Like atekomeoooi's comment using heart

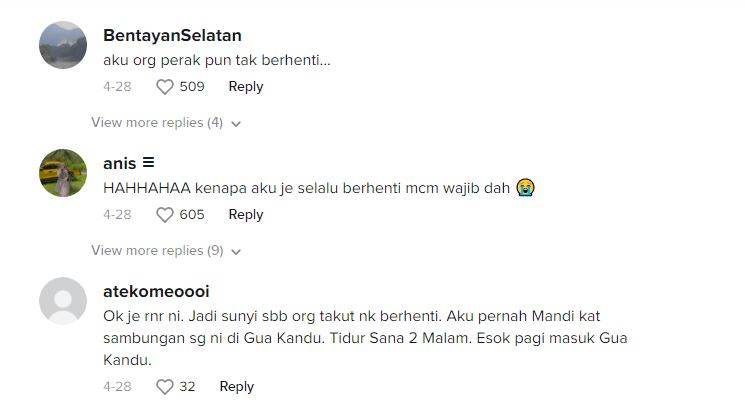tap(165, 387)
